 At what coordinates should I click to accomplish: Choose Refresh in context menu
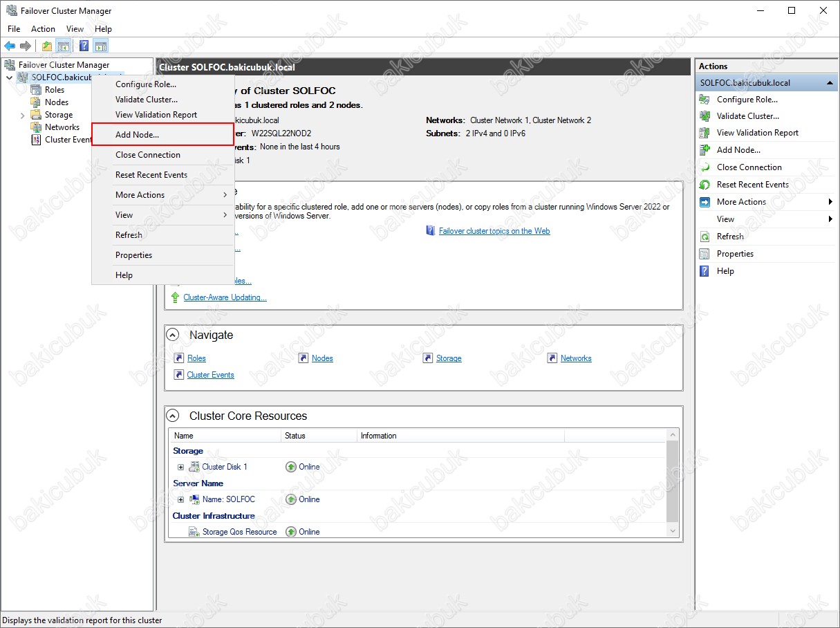[x=163, y=235]
